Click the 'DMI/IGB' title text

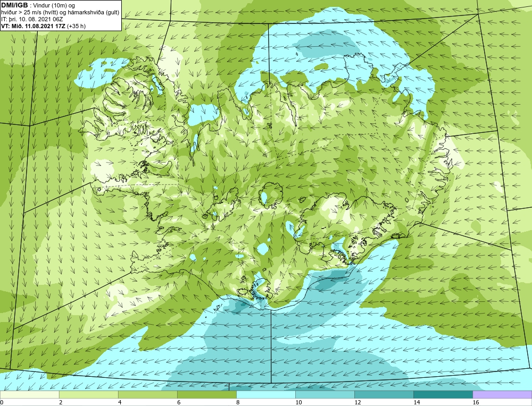[14, 5]
